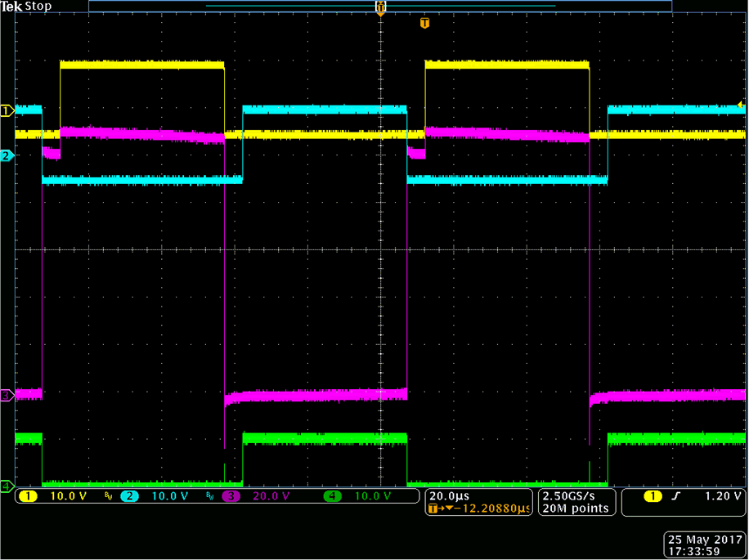Select the Channel 2 cyan marker on left edge
Image resolution: width=749 pixels, height=560 pixels.
point(6,155)
